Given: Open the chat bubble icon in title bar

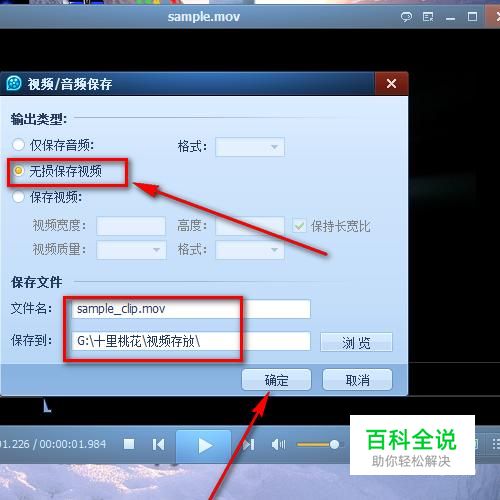Looking at the screenshot, I should click(x=406, y=17).
